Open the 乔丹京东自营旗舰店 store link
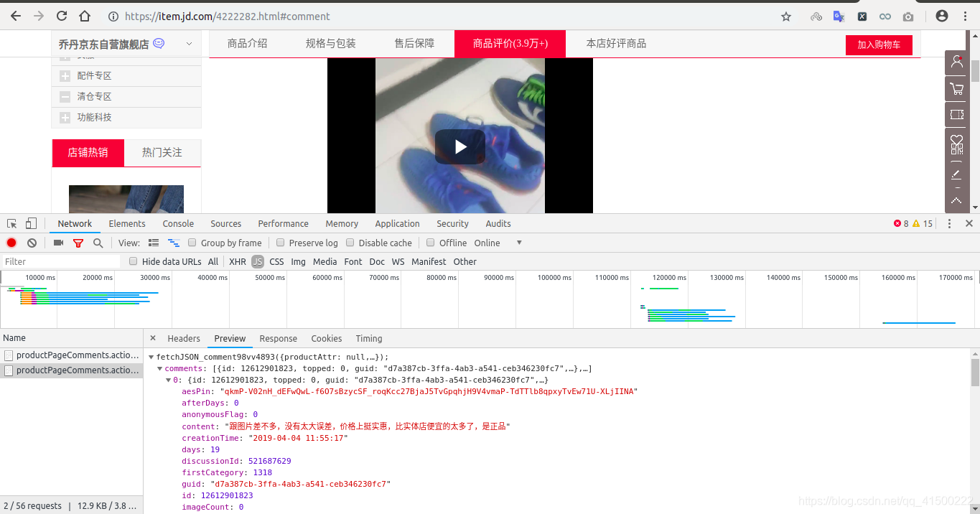 (x=104, y=45)
